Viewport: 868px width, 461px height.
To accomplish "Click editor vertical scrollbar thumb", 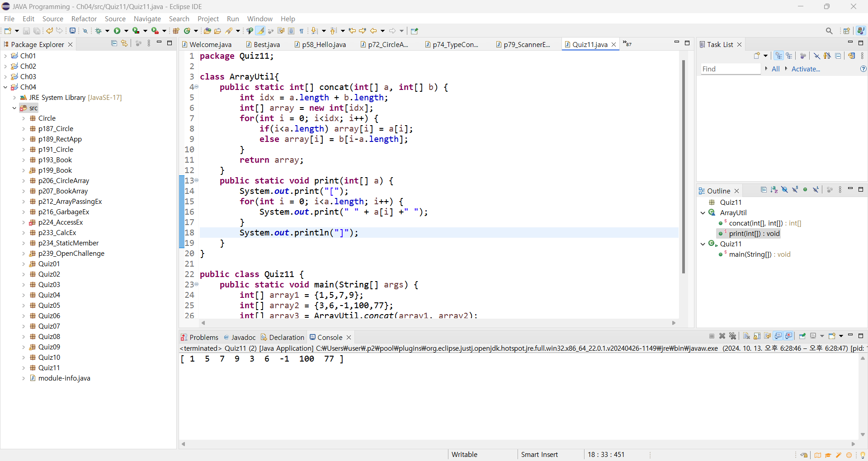I will [684, 166].
